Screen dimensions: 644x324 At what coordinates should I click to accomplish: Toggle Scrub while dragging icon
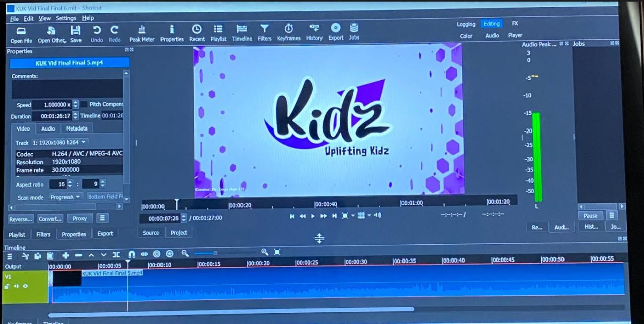click(144, 254)
